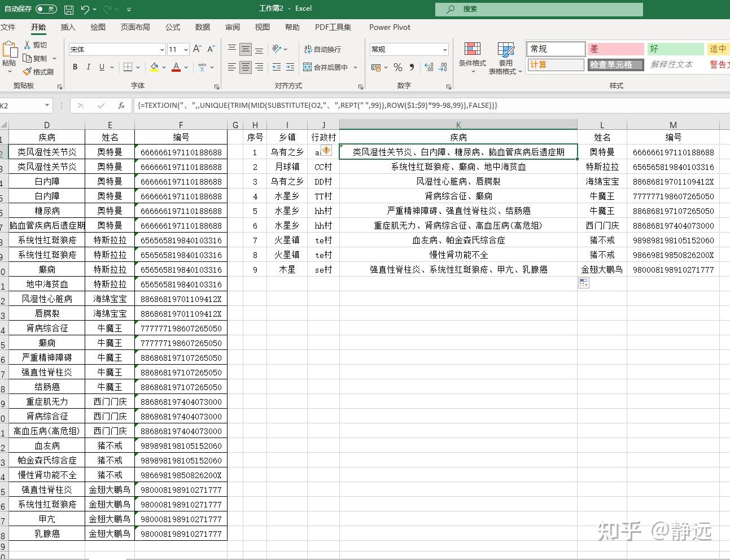730x560 pixels.
Task: Click the Undo arrow icon
Action: [85, 9]
